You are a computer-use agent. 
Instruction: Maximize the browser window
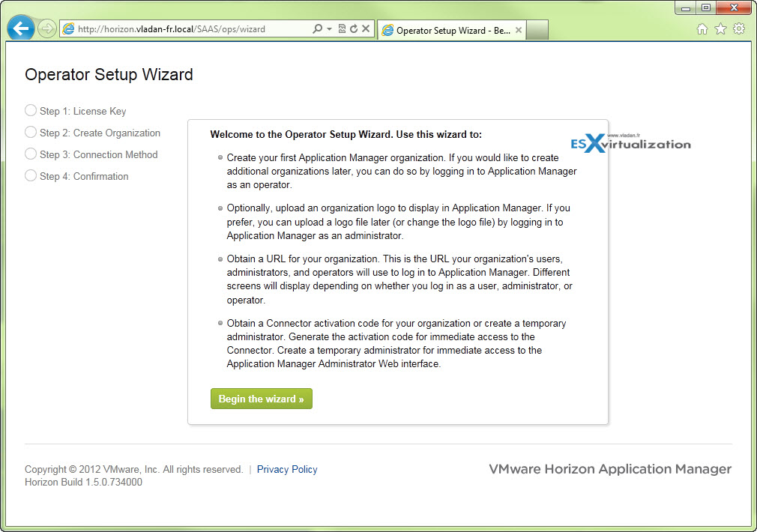(706, 8)
